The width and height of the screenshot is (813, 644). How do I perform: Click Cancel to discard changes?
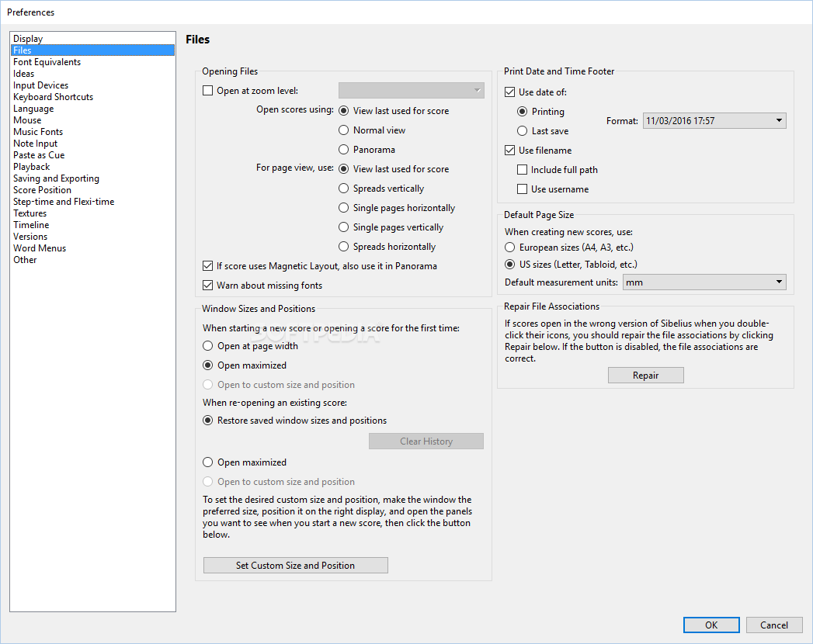(774, 625)
